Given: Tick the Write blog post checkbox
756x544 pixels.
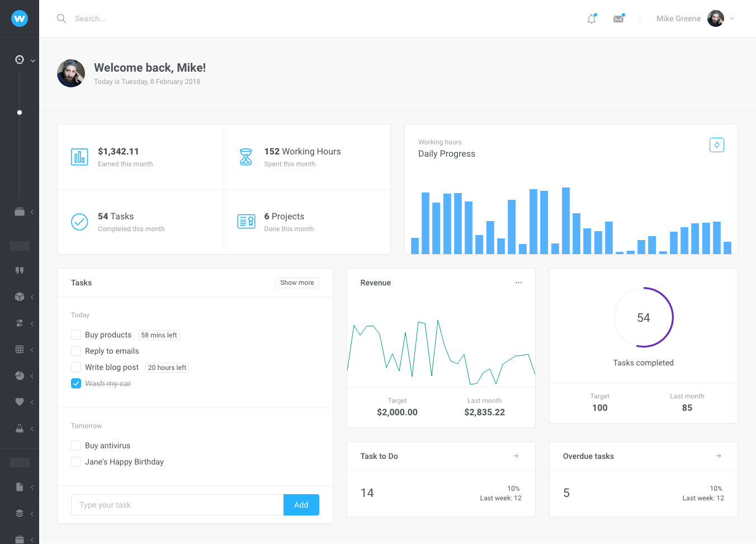Looking at the screenshot, I should (76, 367).
